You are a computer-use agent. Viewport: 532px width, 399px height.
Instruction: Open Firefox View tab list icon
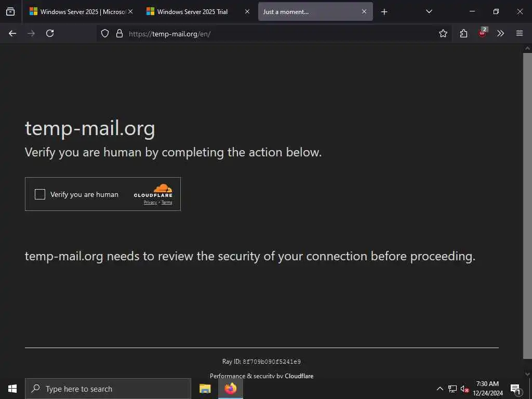(10, 11)
